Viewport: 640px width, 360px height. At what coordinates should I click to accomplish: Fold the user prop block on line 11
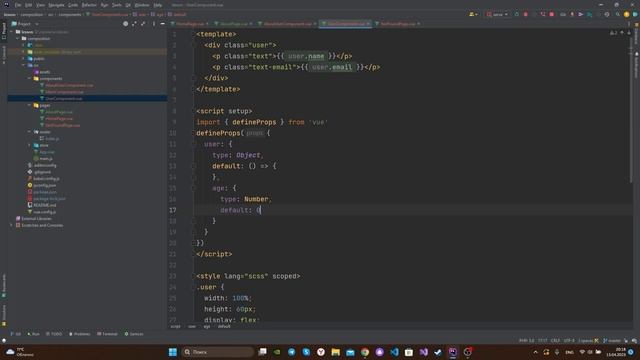[x=194, y=144]
